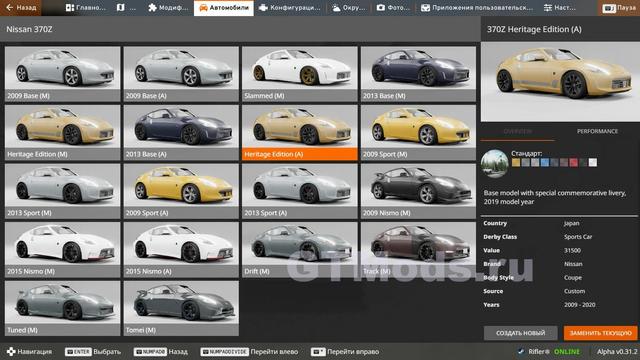
Task: Choose the 2013 Base (M) configuration
Action: click(x=418, y=74)
